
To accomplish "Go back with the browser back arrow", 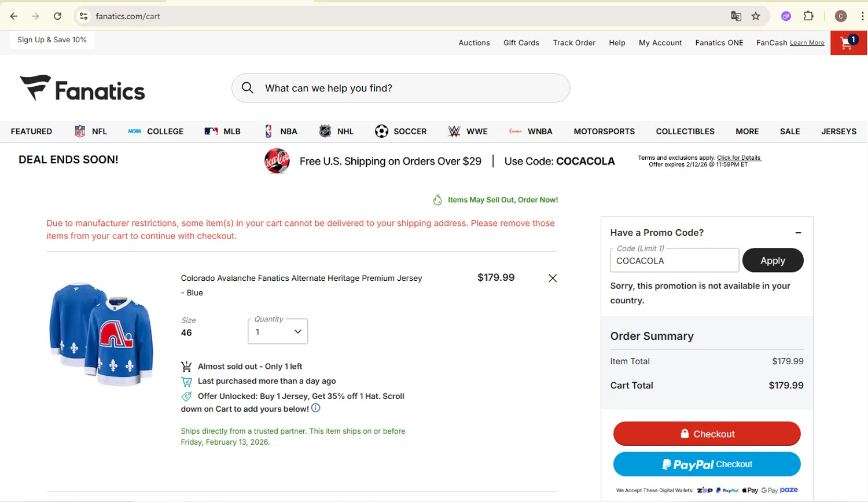I will (x=14, y=16).
